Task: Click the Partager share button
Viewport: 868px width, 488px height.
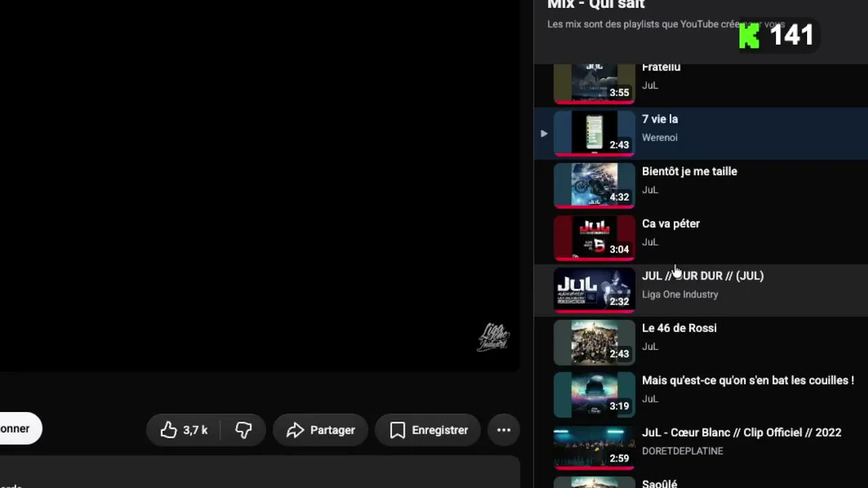Action: tap(320, 430)
